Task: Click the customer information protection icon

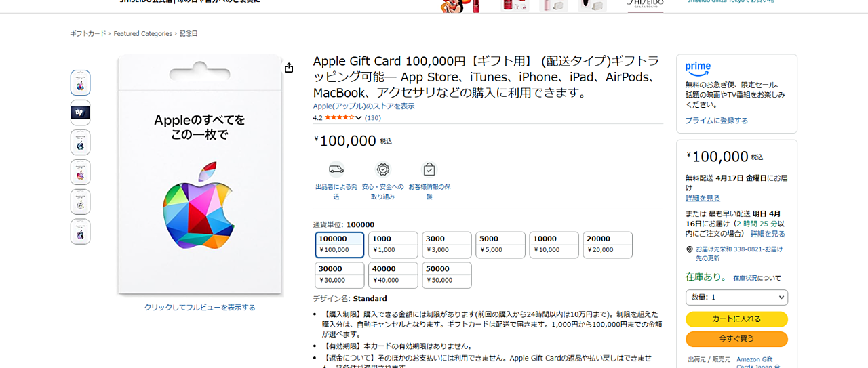Action: pos(429,169)
